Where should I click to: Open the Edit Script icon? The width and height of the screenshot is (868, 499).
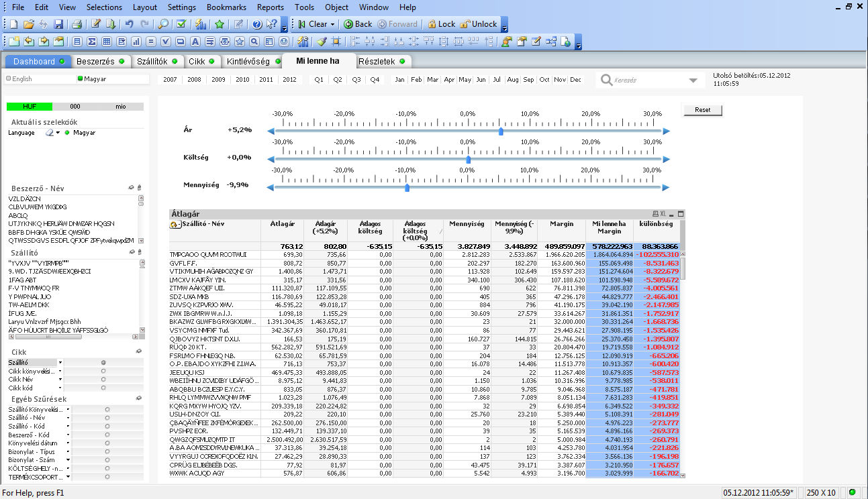point(96,24)
